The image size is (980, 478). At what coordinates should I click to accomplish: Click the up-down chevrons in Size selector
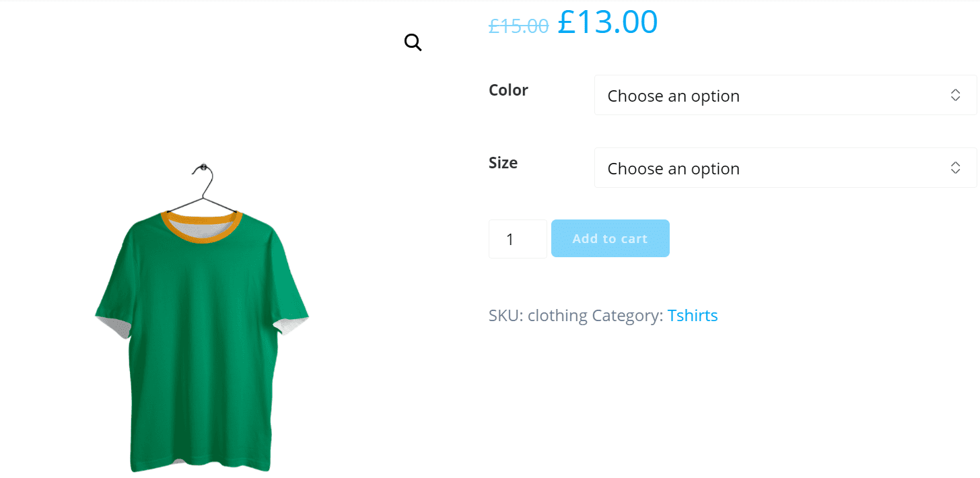tap(955, 168)
